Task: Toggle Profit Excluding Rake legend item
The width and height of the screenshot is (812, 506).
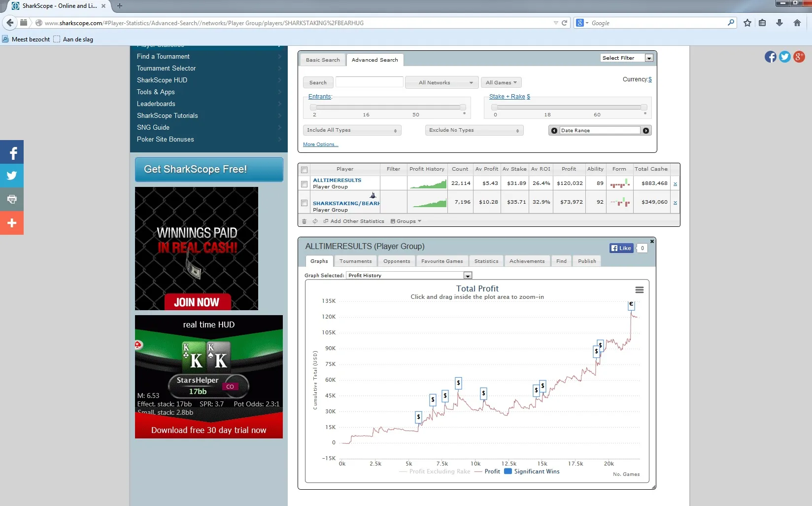Action: coord(435,471)
